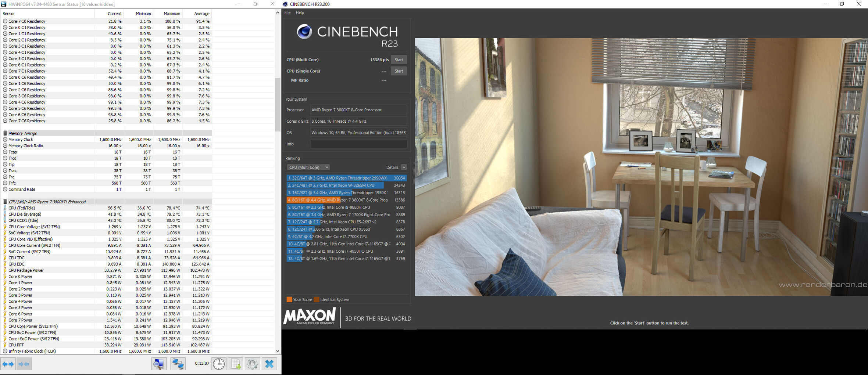This screenshot has height=375, width=868.
Task: Click the circle icon beside Command Rate row
Action: (x=5, y=190)
